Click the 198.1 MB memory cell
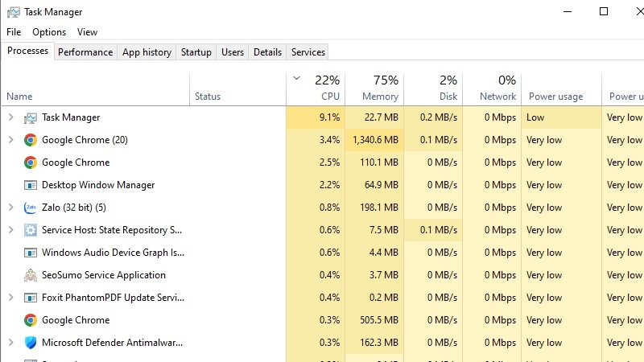This screenshot has height=362, width=644. click(374, 208)
